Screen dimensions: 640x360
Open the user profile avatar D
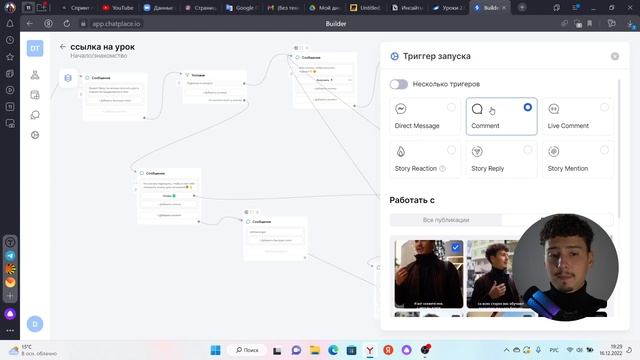click(35, 324)
